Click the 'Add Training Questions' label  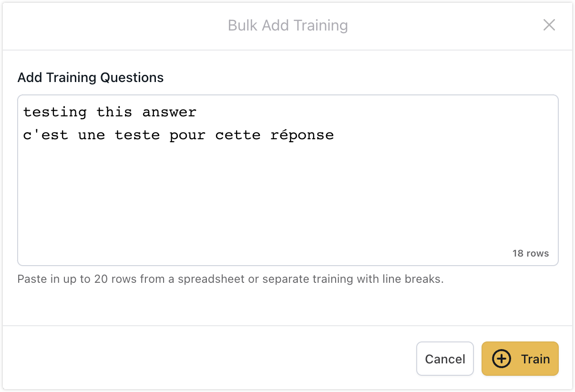coord(91,78)
